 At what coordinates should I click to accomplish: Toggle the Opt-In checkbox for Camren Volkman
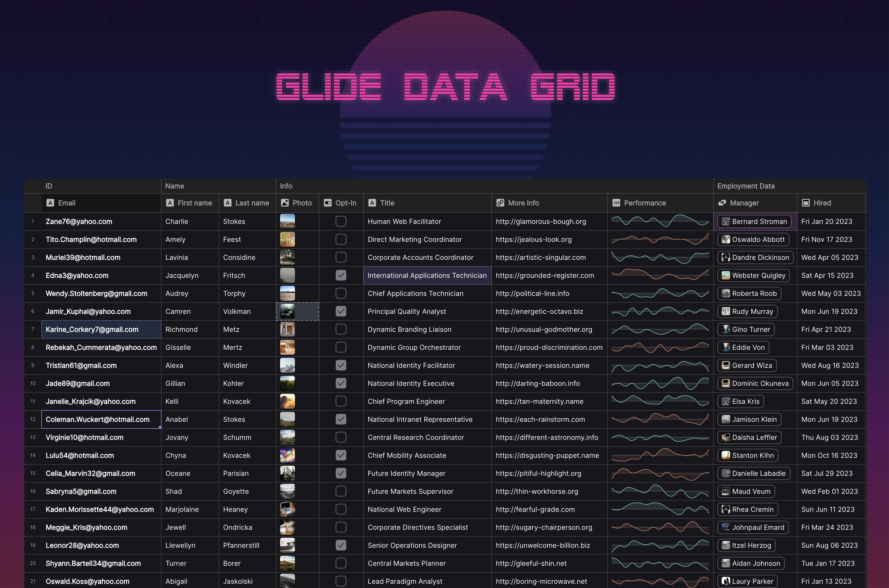(x=341, y=311)
